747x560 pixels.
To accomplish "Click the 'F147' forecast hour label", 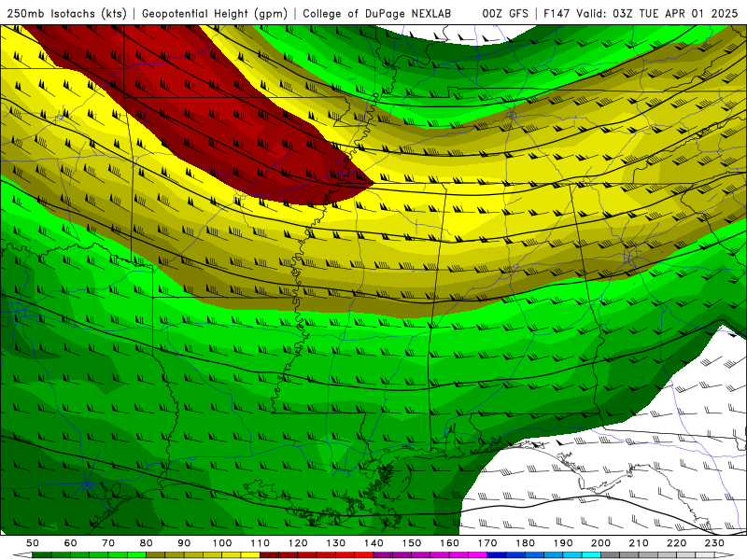I will tap(557, 14).
